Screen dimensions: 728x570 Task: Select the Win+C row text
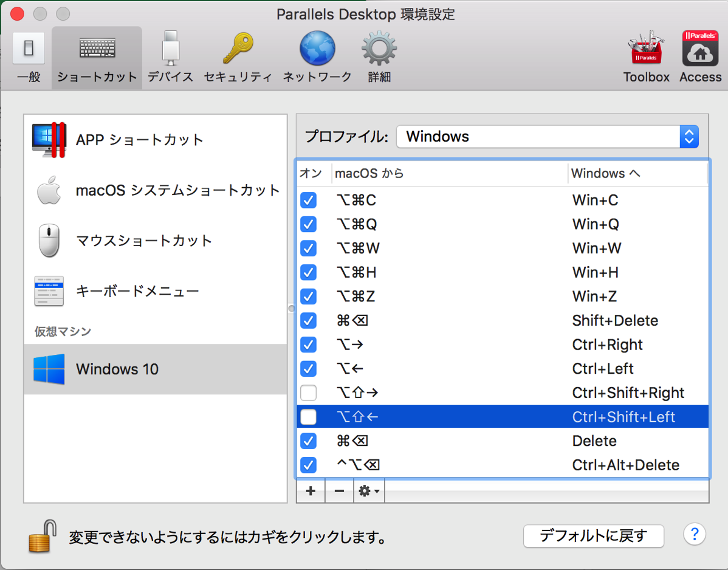click(595, 200)
